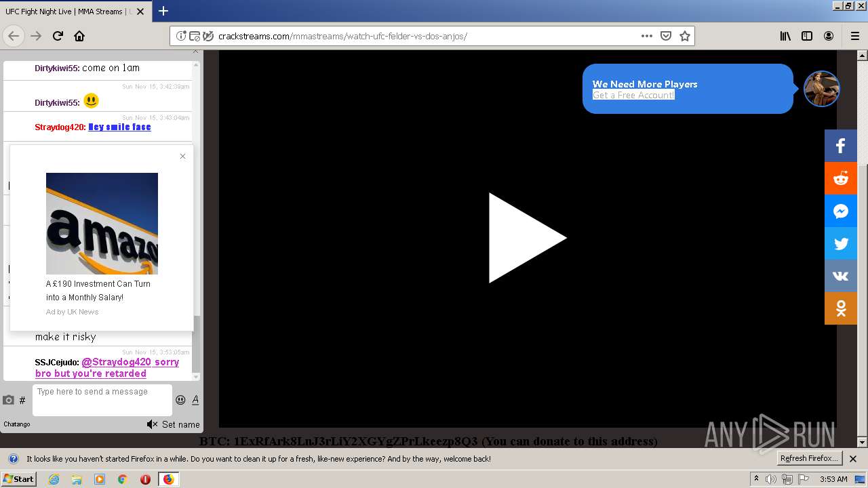Click the chat message input field

tap(102, 401)
